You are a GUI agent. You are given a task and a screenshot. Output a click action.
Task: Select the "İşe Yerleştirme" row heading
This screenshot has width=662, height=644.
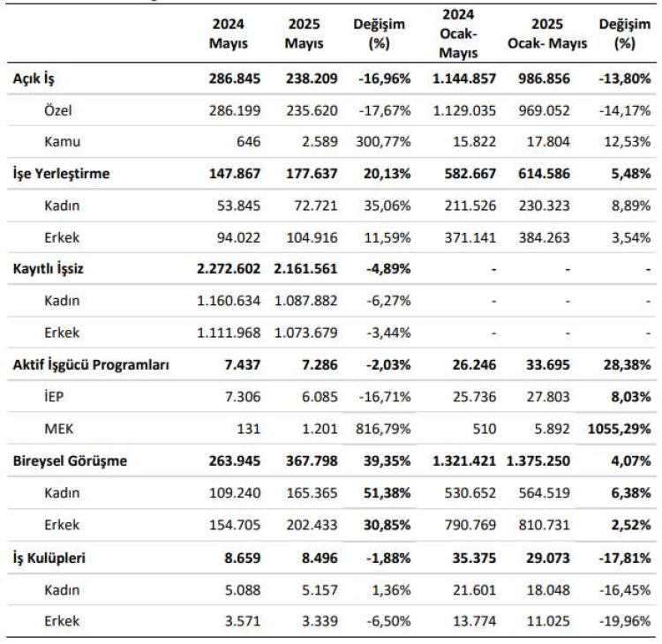coord(61,174)
